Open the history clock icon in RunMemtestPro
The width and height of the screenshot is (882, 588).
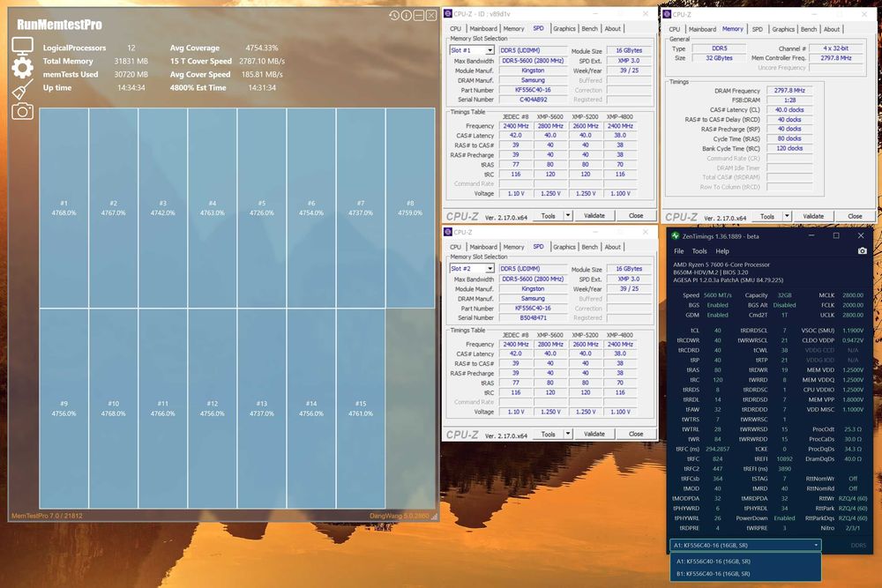coord(393,15)
